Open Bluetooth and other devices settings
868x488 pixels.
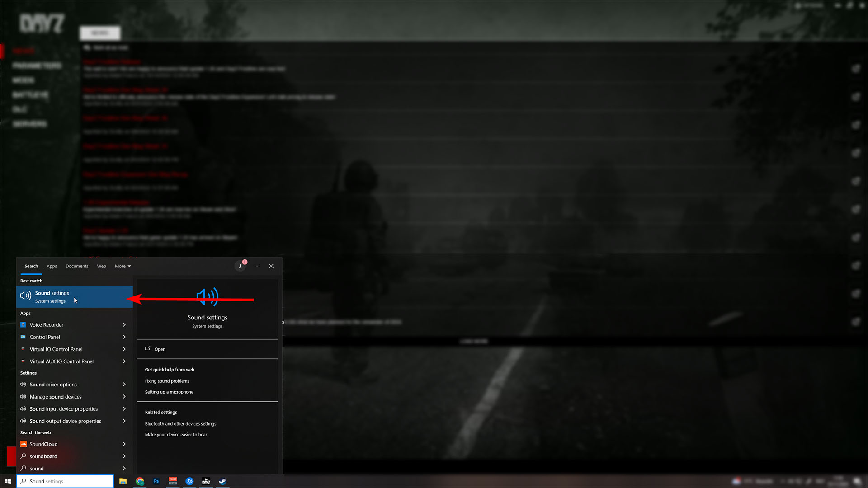180,424
